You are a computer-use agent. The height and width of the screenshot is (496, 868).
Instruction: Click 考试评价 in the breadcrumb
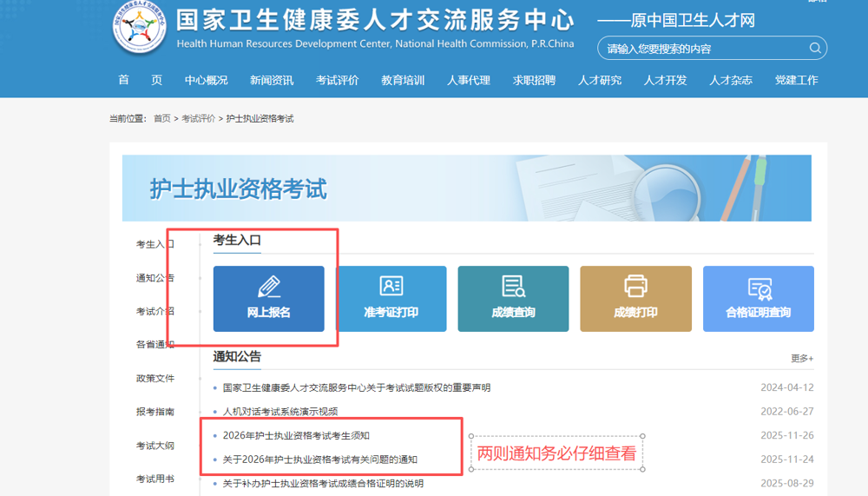click(198, 118)
